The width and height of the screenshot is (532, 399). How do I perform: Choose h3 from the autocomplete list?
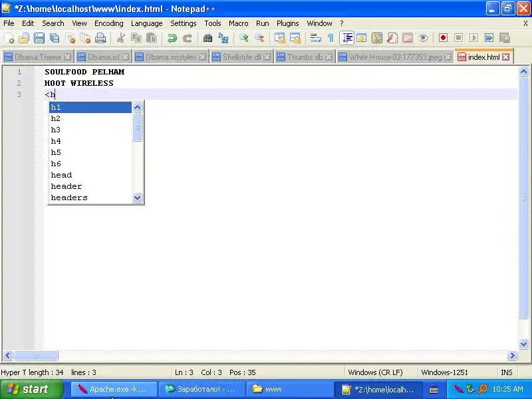click(x=90, y=130)
